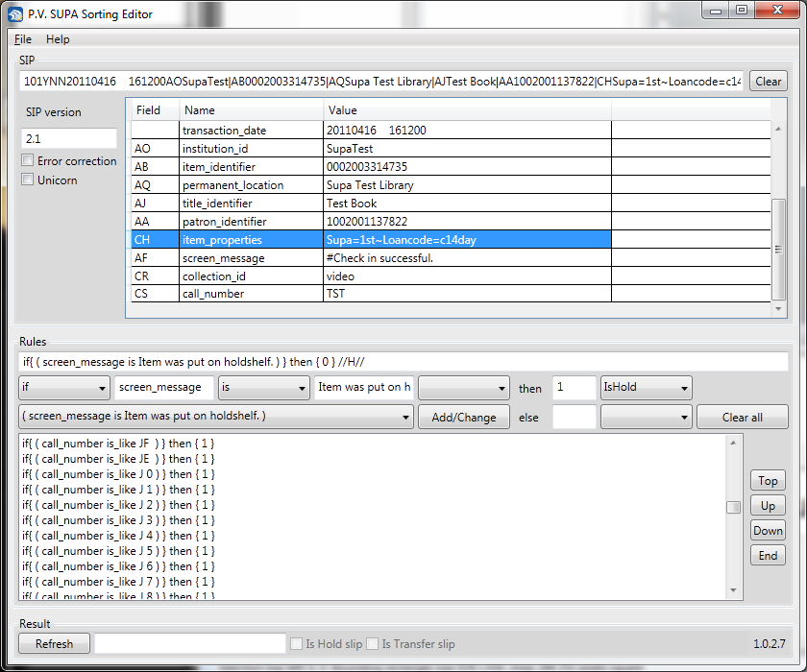807x672 pixels.
Task: Enable the Error correction checkbox
Action: click(28, 160)
